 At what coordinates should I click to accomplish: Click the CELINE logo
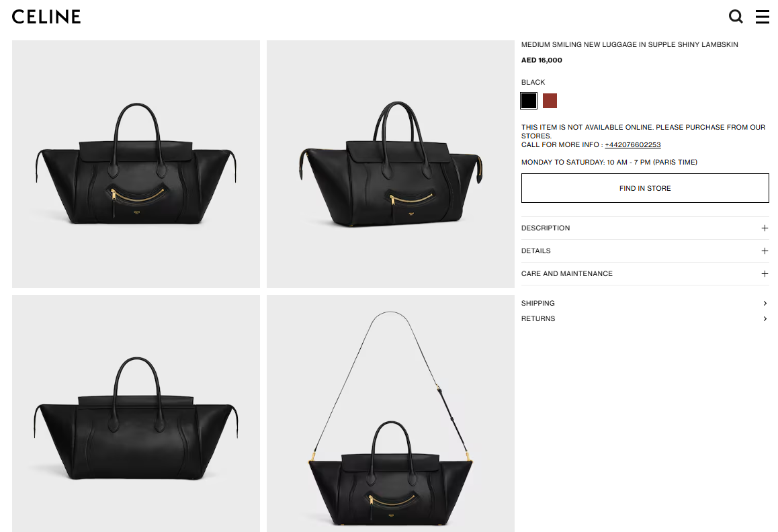tap(46, 17)
